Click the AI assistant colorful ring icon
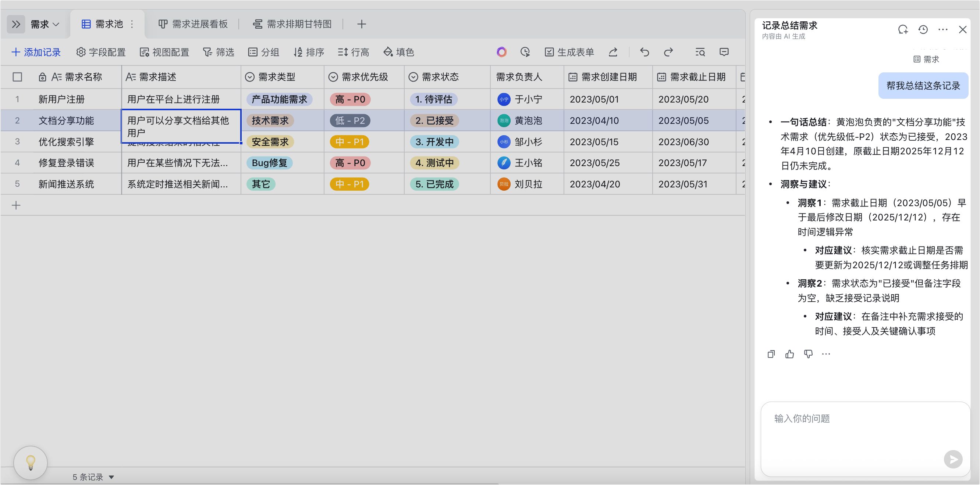Screen dimensions: 980x485 501,52
